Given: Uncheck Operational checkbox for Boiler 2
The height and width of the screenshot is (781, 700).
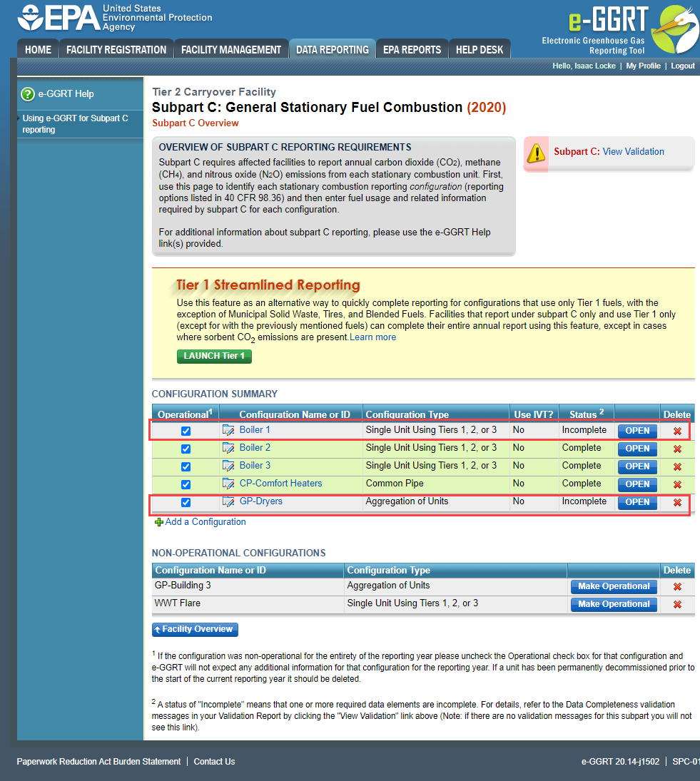Looking at the screenshot, I should [x=186, y=449].
